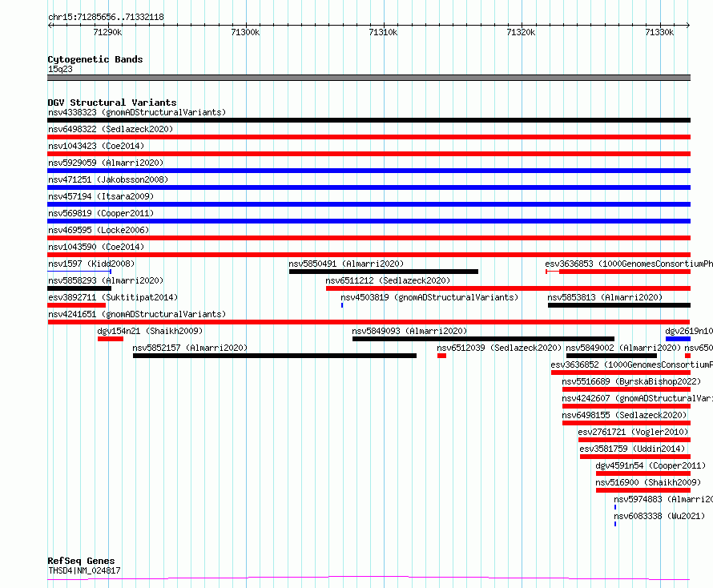Click the nsv4338323 gnomAD variant label

tap(137, 112)
